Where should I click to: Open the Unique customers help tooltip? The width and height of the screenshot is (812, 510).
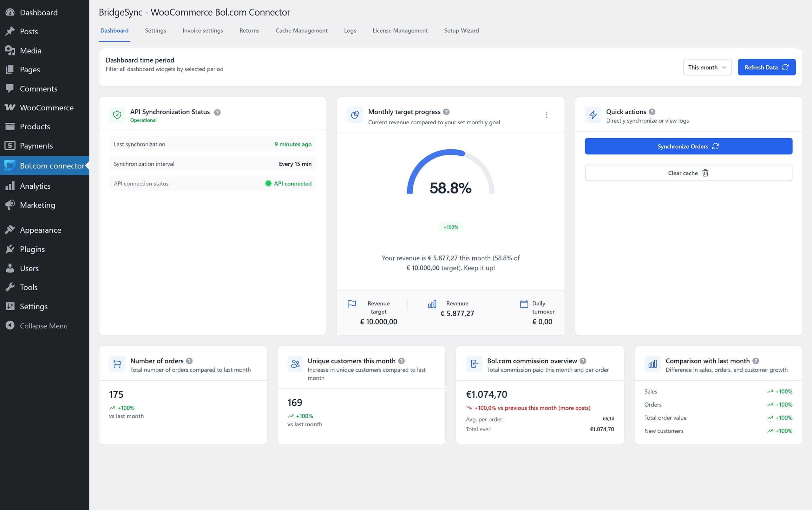click(401, 361)
